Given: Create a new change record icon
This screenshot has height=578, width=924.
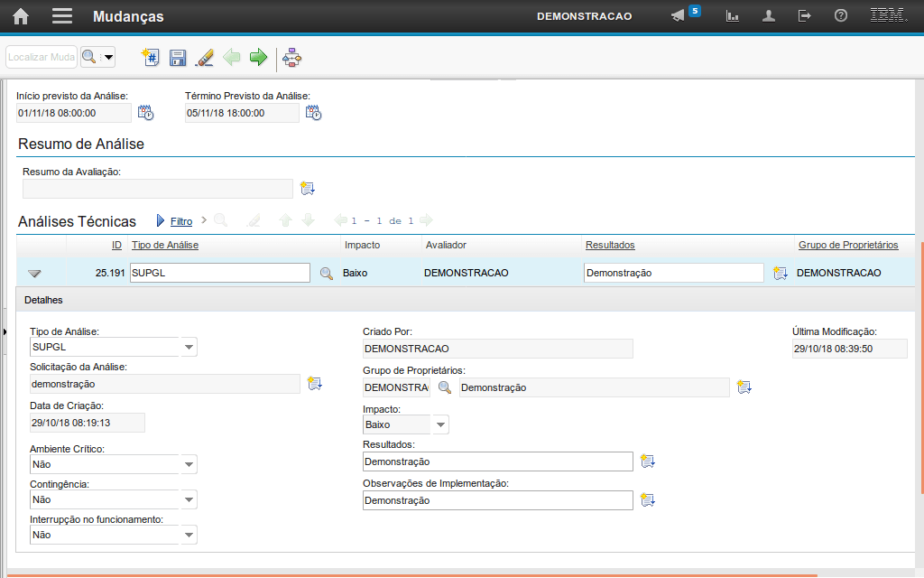Looking at the screenshot, I should 151,57.
